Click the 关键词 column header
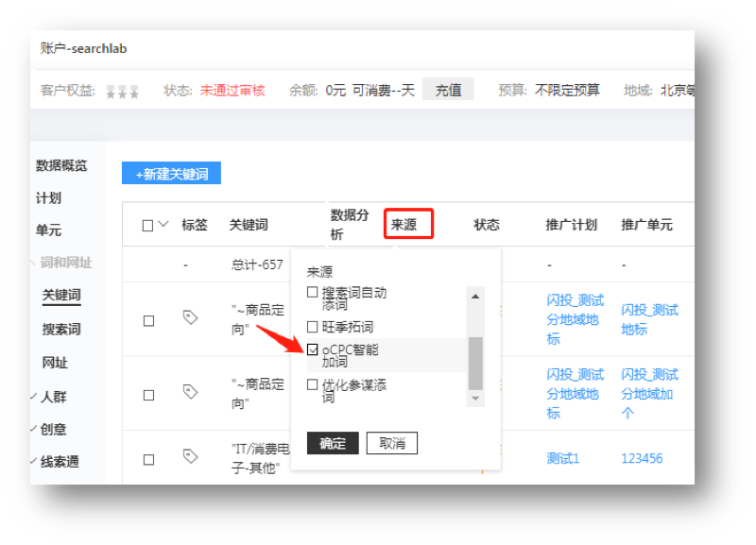The width and height of the screenshot is (756, 545). pyautogui.click(x=249, y=225)
